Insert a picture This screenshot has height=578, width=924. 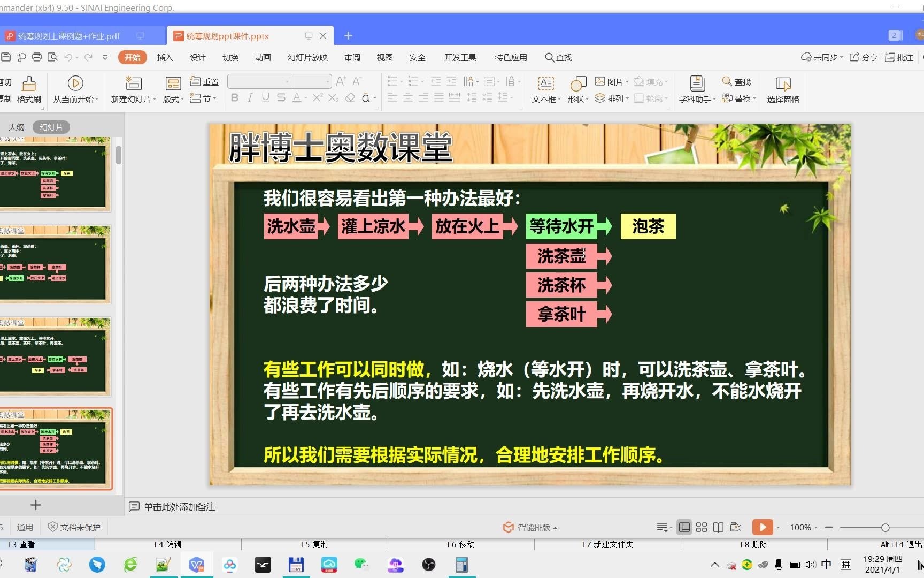tap(611, 81)
